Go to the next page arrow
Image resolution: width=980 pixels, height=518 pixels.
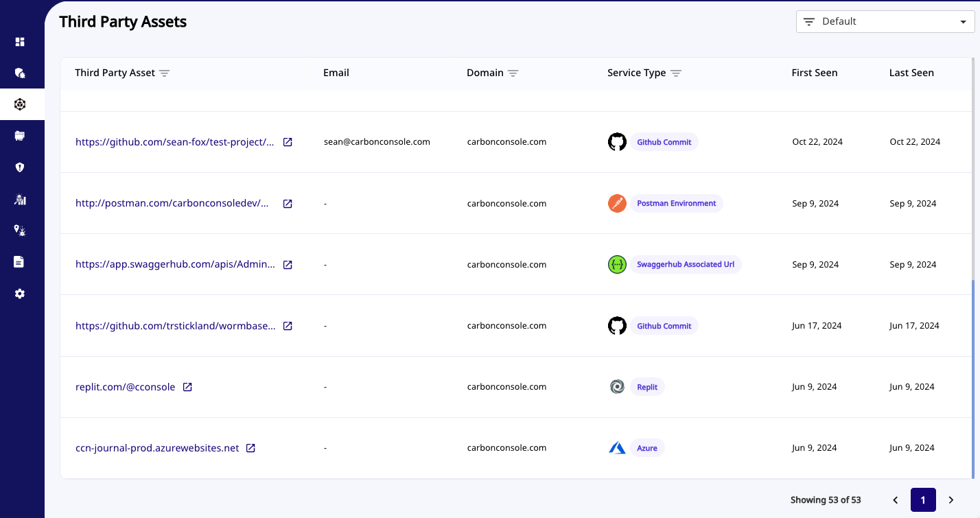point(951,500)
